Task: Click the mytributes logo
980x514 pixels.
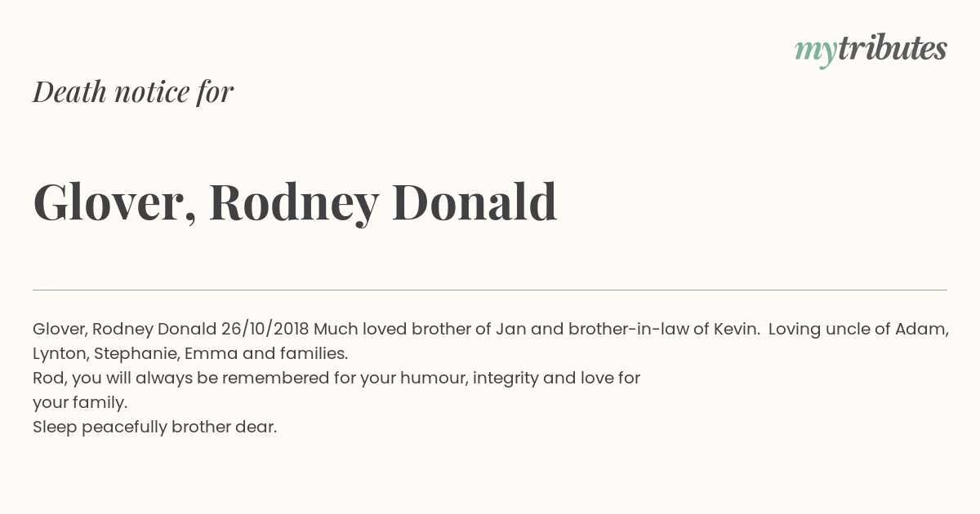Action: pyautogui.click(x=871, y=50)
